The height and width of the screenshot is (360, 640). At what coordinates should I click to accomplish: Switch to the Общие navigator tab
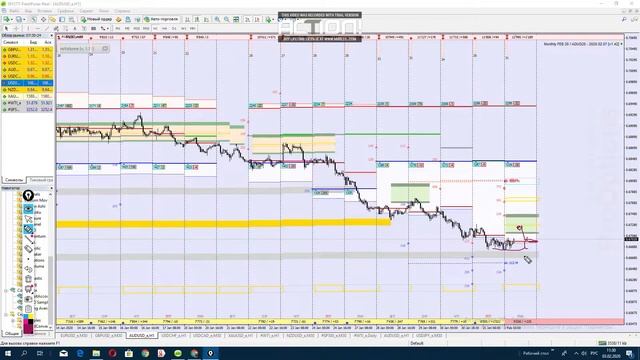[12, 333]
